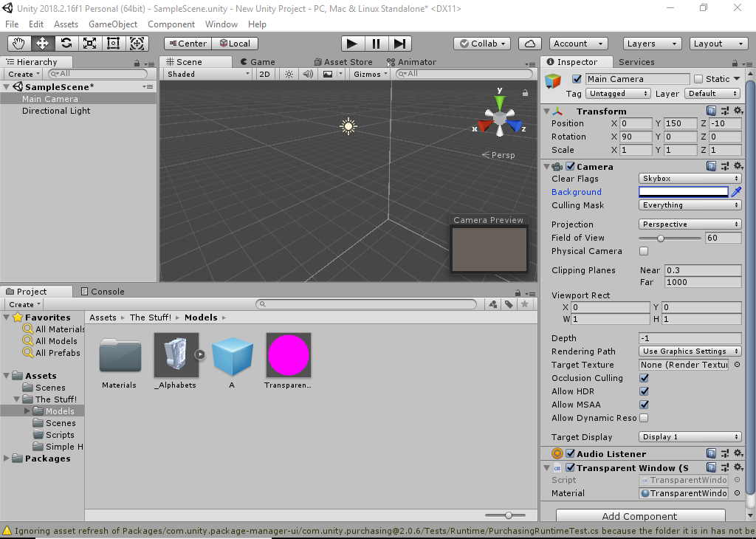
Task: Click the Scene orientation gizmo cube
Action: [500, 117]
